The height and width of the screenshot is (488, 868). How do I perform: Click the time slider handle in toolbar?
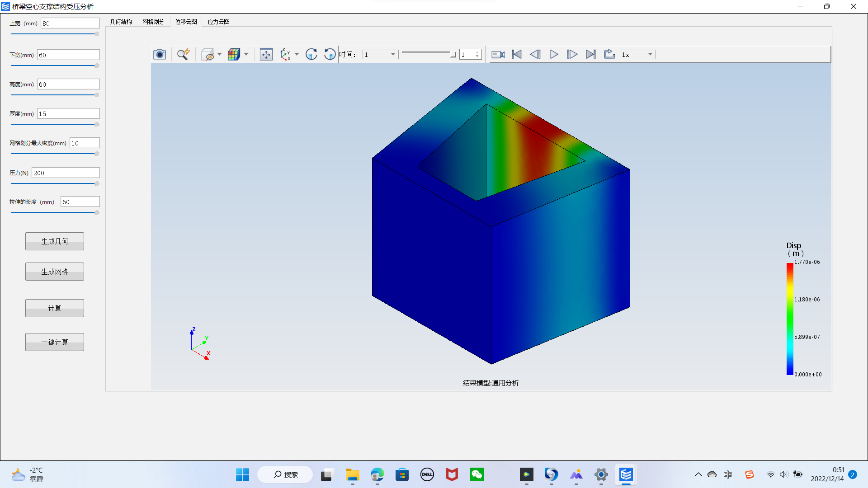453,55
